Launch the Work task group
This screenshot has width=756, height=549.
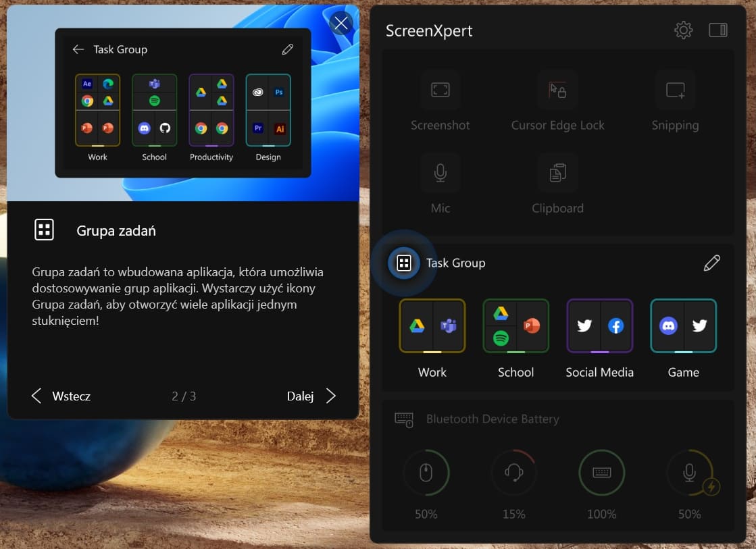[432, 326]
